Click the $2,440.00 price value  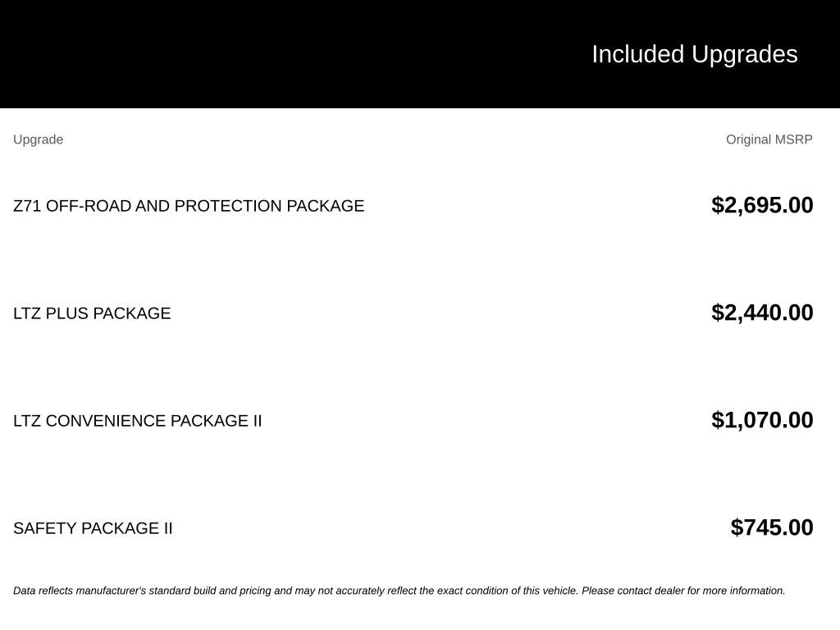click(762, 313)
